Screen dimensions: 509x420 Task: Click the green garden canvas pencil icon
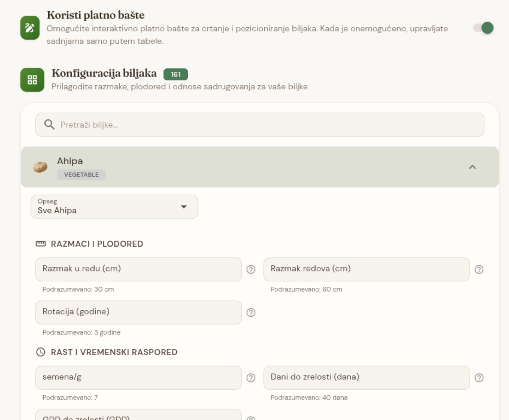click(30, 28)
